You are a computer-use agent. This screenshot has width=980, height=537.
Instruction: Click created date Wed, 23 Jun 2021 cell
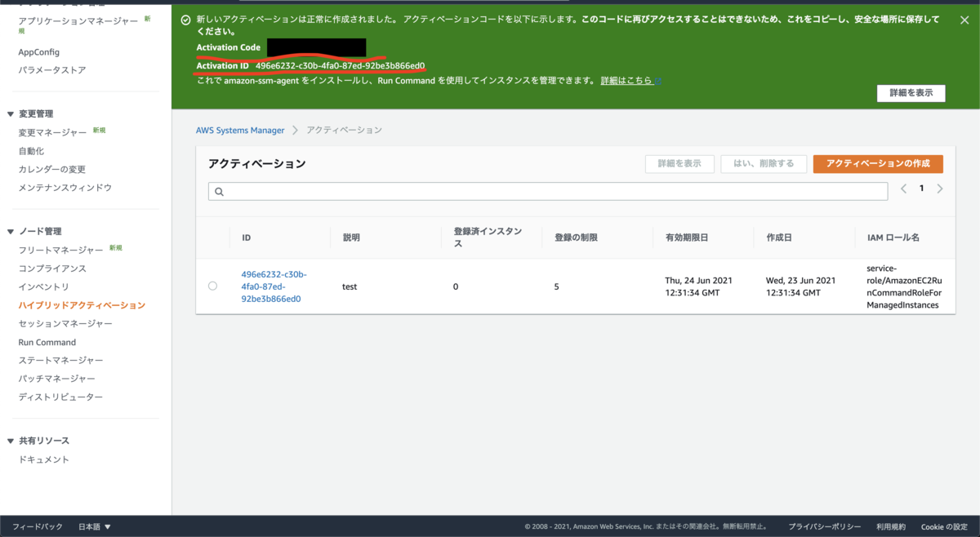(800, 286)
